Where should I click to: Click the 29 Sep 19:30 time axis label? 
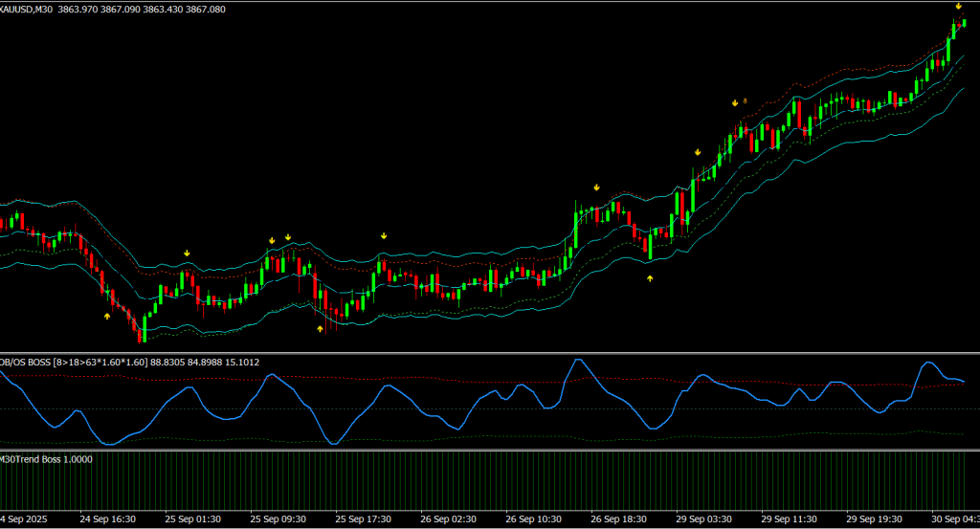point(876,518)
